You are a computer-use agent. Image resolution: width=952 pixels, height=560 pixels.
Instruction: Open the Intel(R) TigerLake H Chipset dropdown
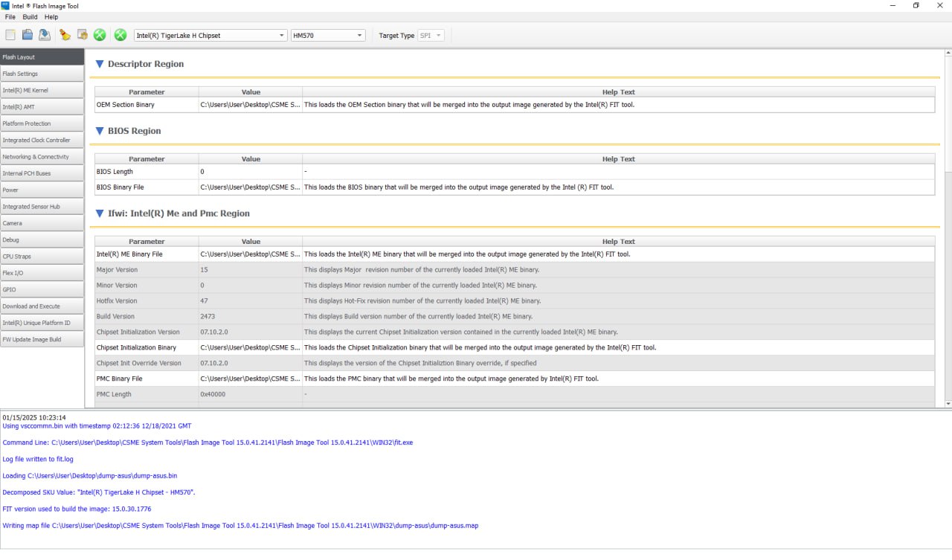pos(210,35)
